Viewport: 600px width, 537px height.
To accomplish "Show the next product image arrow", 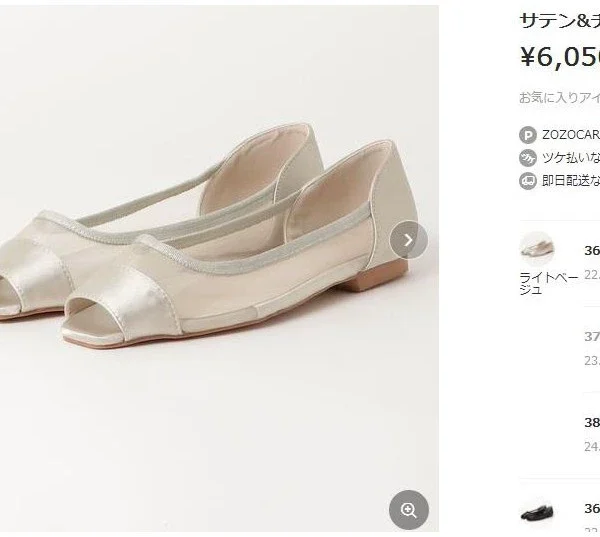I will 408,240.
